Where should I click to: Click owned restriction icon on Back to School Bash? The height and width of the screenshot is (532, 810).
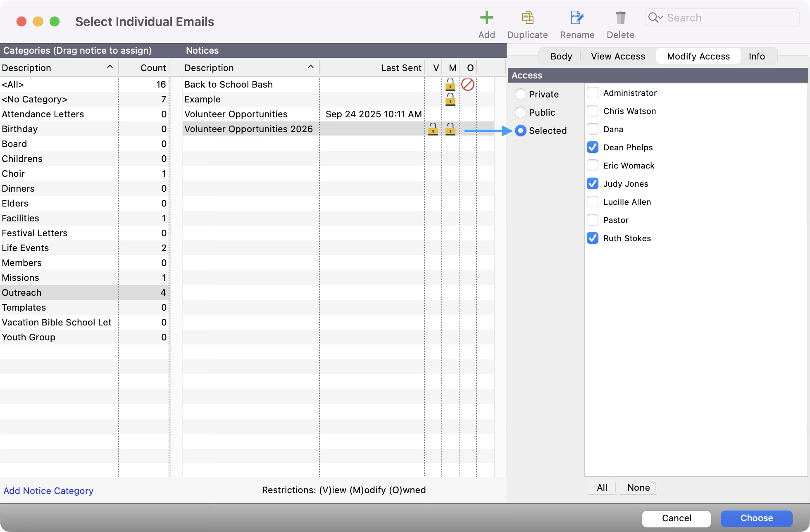click(x=467, y=84)
